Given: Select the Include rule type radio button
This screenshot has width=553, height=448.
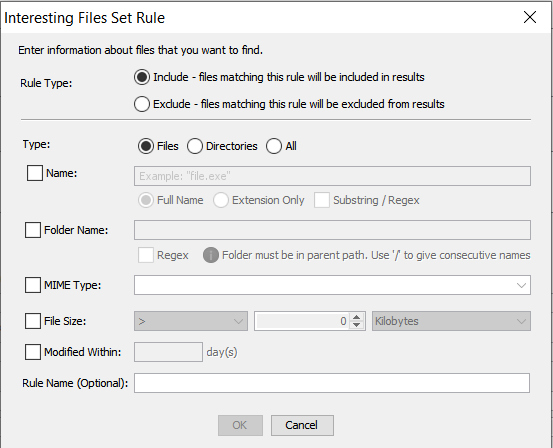Looking at the screenshot, I should [142, 77].
